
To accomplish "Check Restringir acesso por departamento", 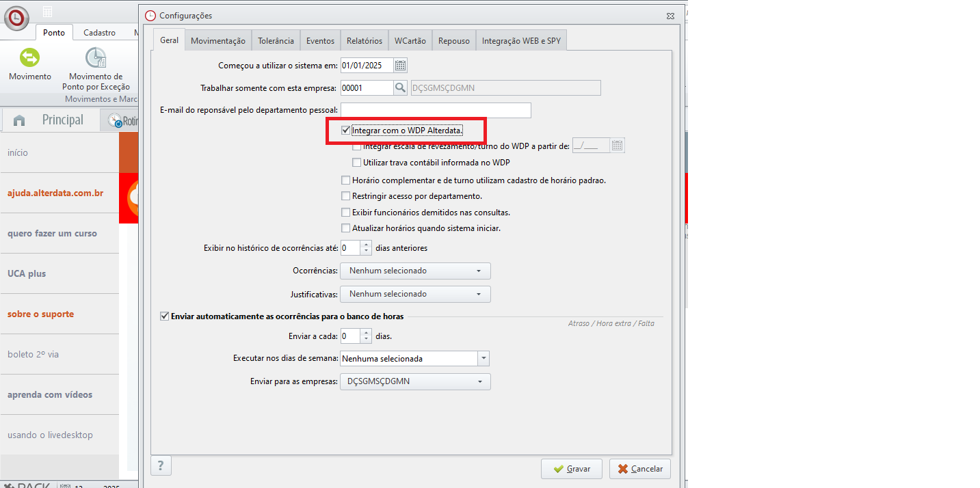I will click(x=345, y=196).
